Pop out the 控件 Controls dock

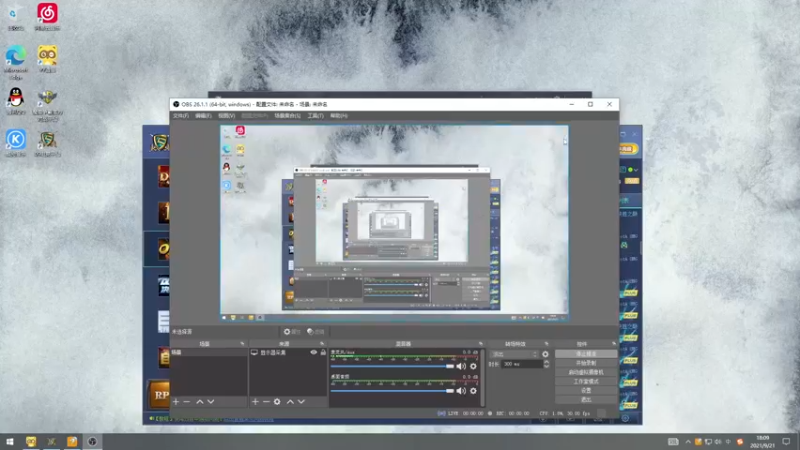(x=614, y=344)
